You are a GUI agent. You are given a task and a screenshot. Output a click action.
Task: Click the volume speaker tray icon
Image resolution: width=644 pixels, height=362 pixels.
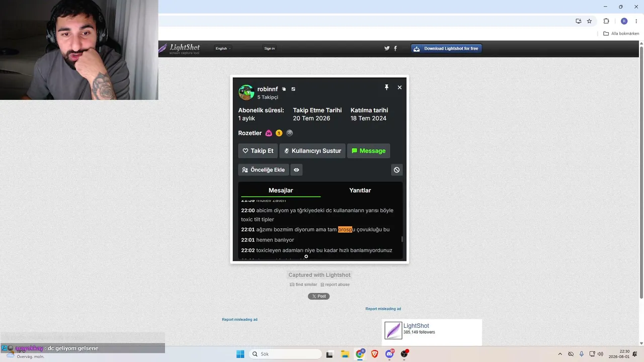coord(600,354)
